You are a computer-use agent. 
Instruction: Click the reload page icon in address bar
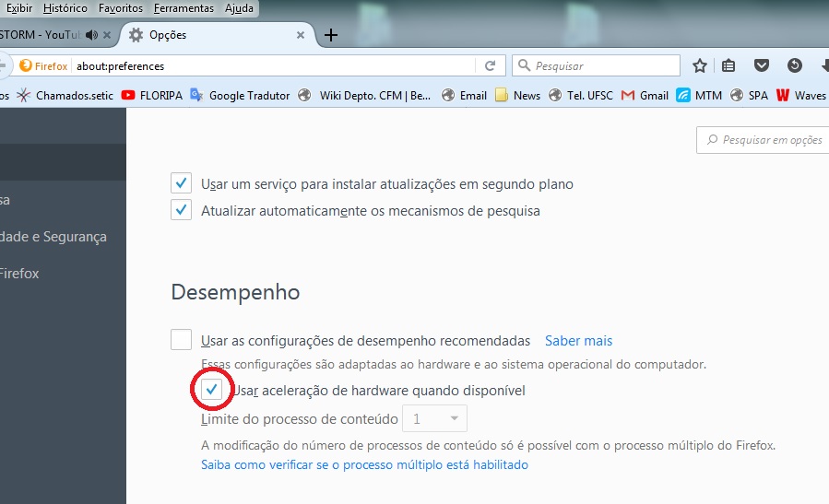490,65
